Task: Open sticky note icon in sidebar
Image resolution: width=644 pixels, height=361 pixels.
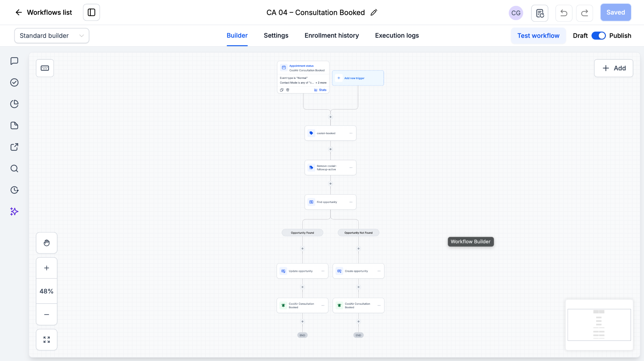Action: pyautogui.click(x=14, y=125)
